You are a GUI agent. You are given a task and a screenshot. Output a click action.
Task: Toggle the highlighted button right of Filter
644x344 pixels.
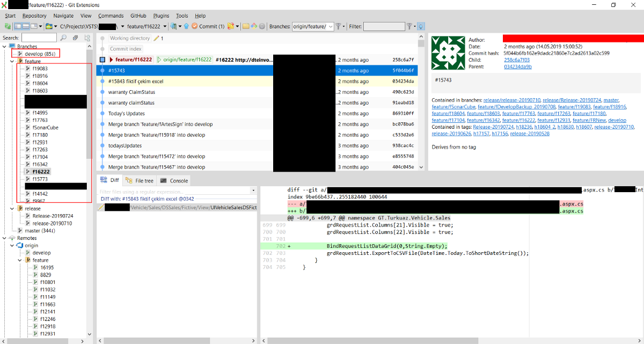[x=421, y=26]
